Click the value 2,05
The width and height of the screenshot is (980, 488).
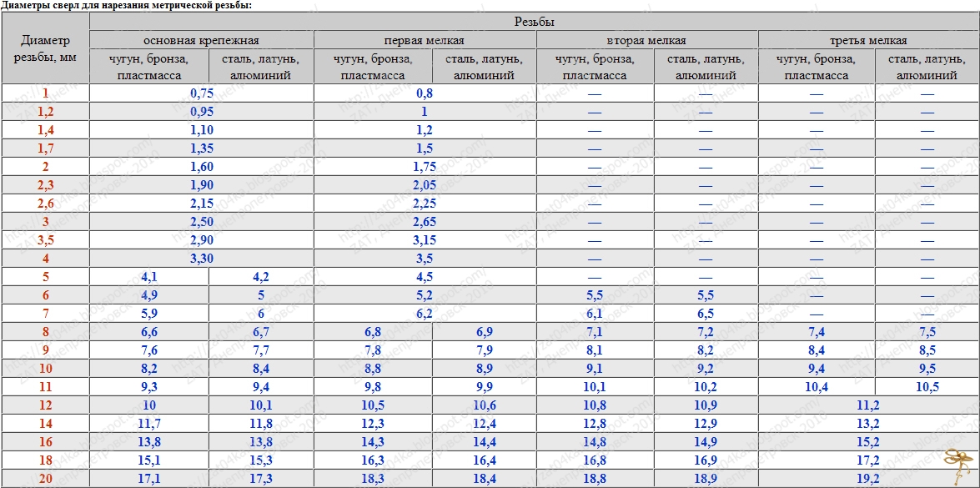click(425, 185)
